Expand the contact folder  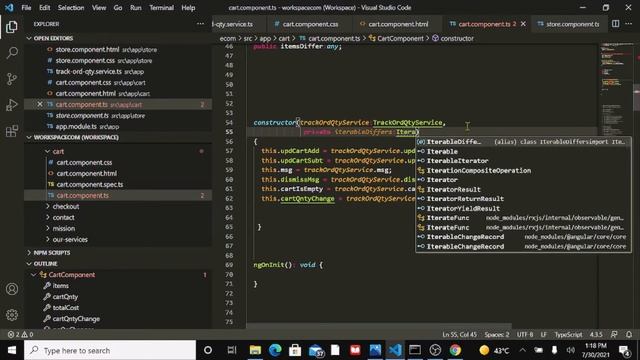[63, 218]
